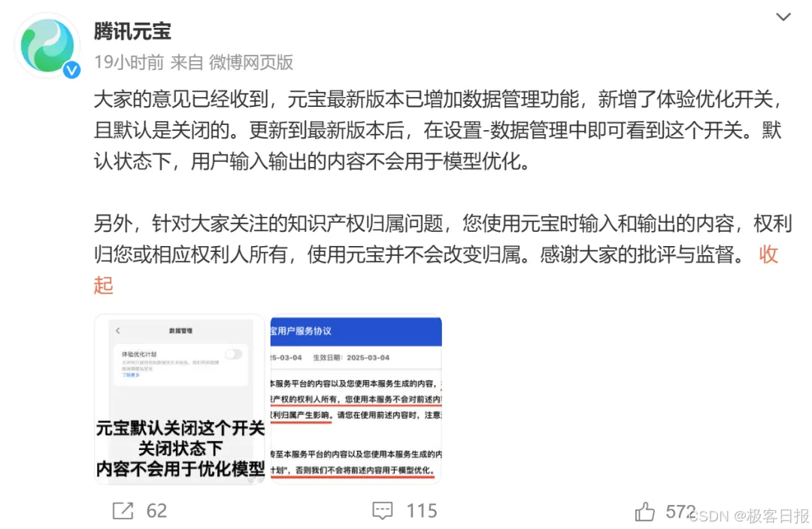Screen dimensions: 812x529
Task: Open the 腾讯元宝 profile avatar
Action: pos(47,46)
